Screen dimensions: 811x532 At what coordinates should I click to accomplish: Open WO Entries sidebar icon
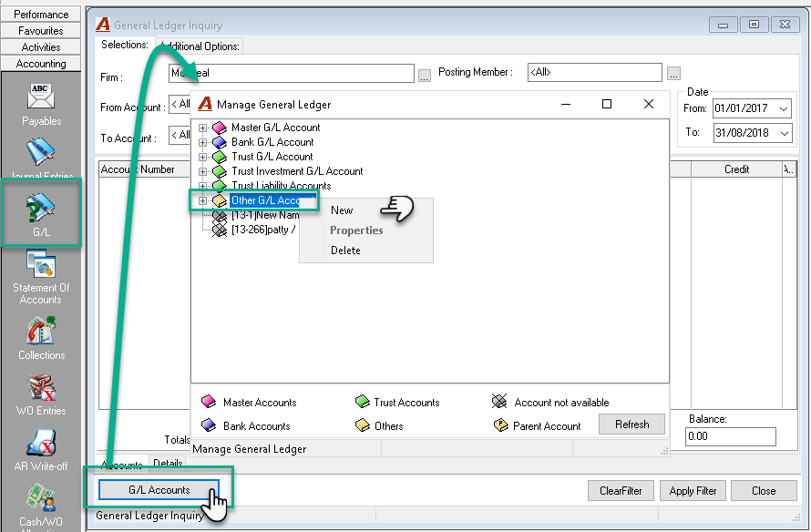tap(41, 387)
